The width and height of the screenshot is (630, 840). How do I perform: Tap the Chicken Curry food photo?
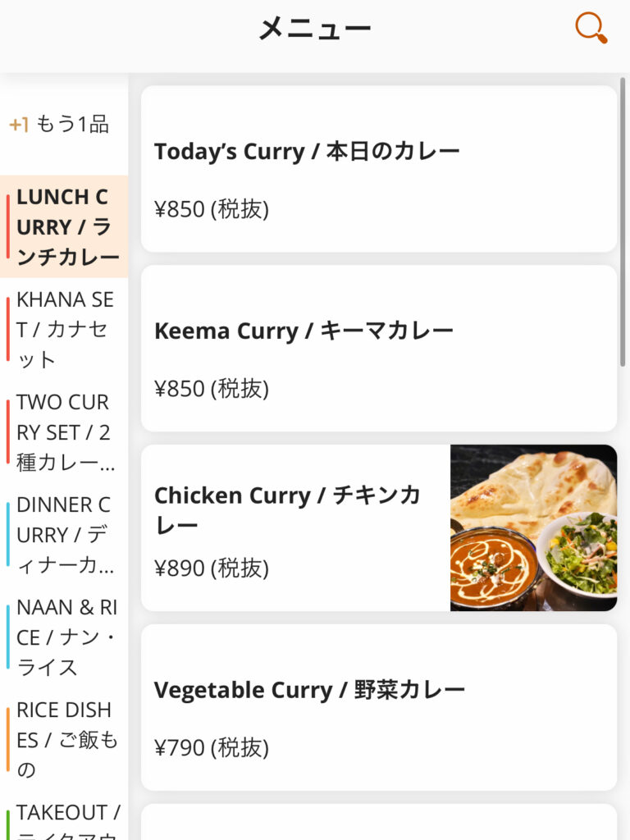click(x=533, y=527)
